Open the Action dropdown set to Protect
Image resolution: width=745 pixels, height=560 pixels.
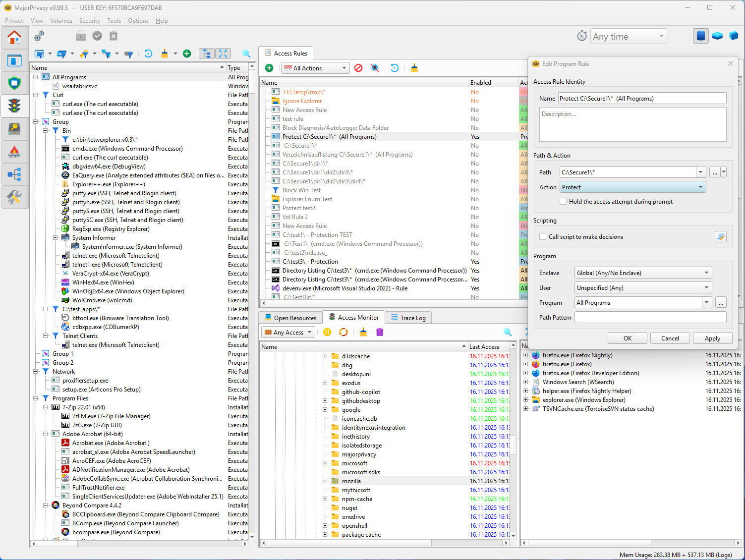(x=632, y=187)
